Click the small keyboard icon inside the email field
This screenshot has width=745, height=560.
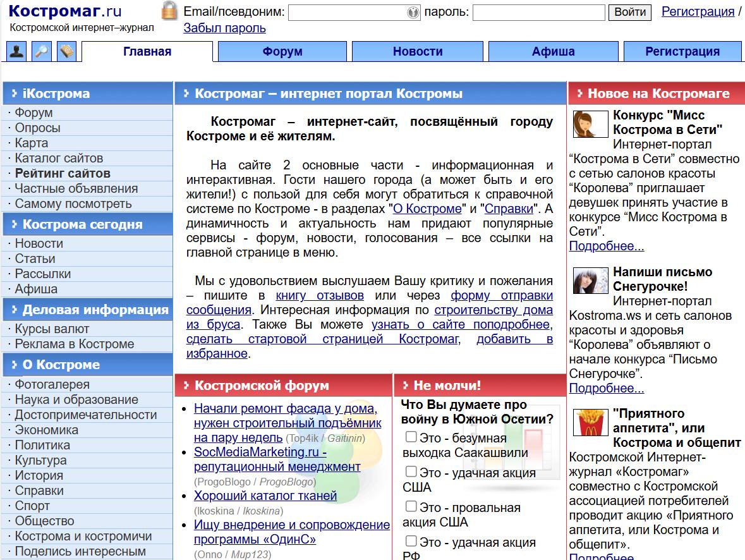pyautogui.click(x=412, y=13)
